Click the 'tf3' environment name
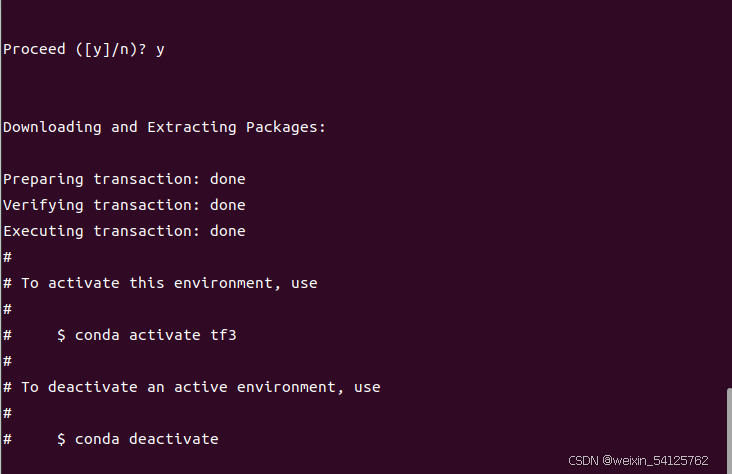The image size is (732, 474). click(x=223, y=335)
